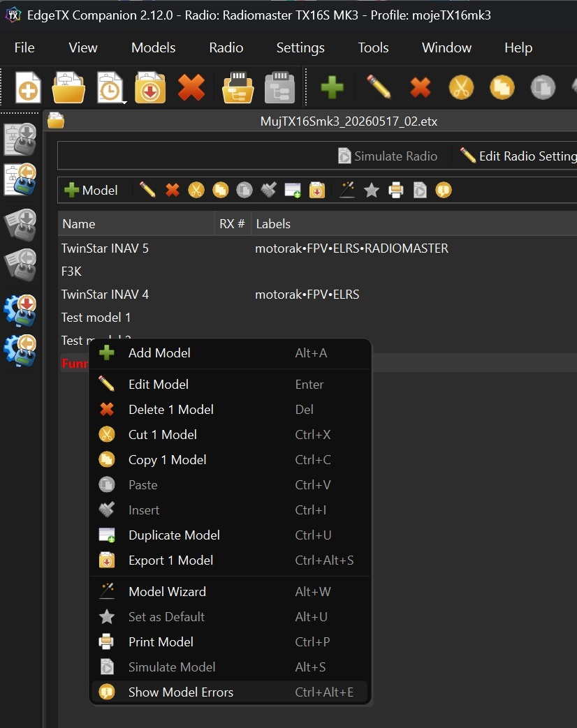This screenshot has height=728, width=577.
Task: Open the Window menu
Action: (x=446, y=47)
